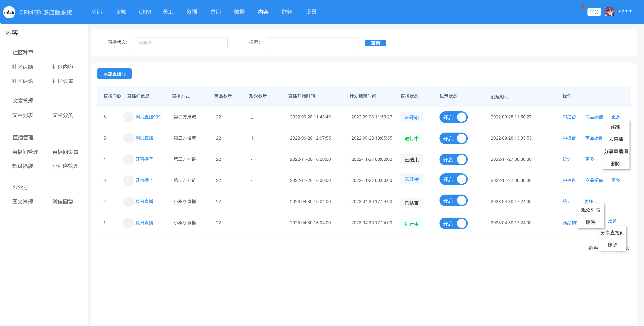Click the thumbnail for 测试直播999

(x=128, y=117)
